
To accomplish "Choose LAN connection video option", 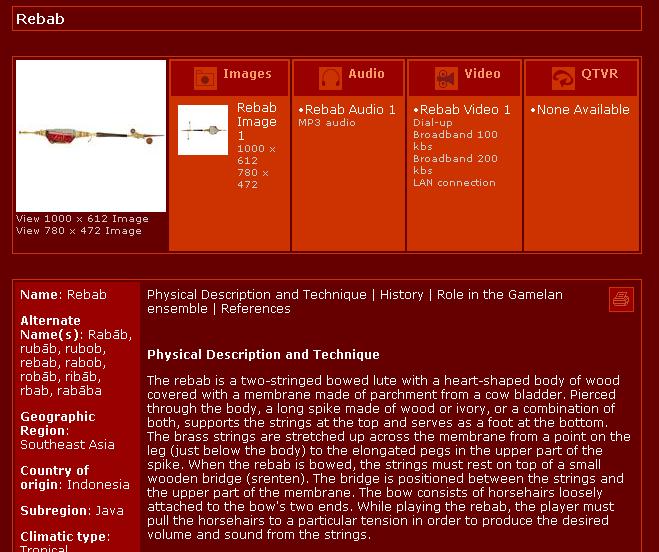I will click(454, 183).
